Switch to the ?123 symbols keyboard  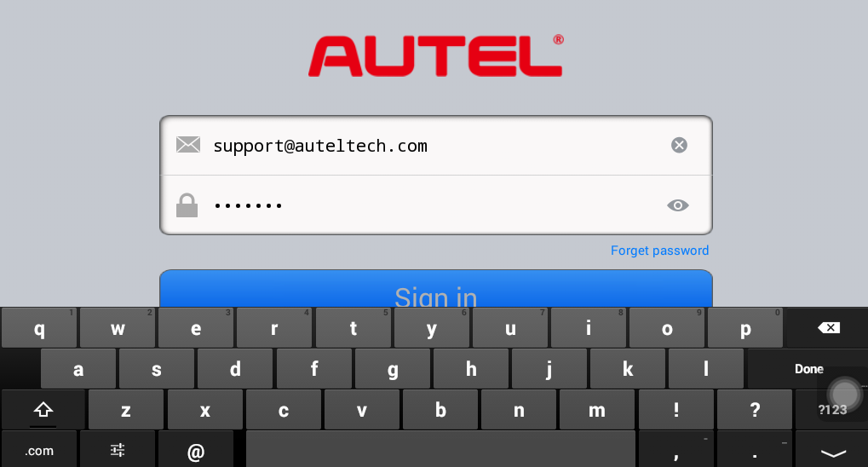tap(832, 410)
